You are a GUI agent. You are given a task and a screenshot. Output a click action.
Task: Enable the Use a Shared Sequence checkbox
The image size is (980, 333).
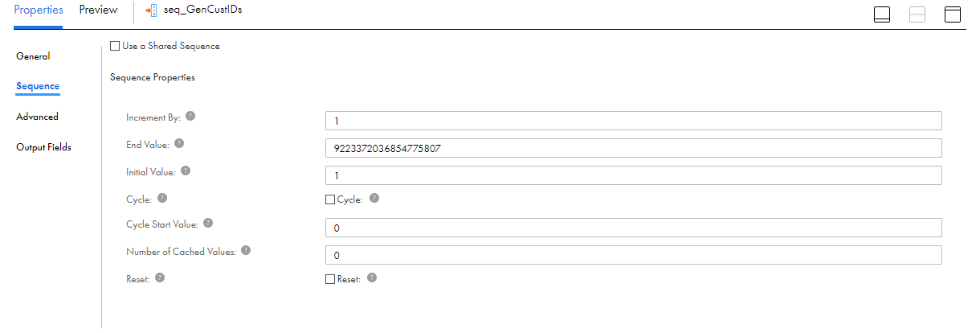pyautogui.click(x=115, y=46)
